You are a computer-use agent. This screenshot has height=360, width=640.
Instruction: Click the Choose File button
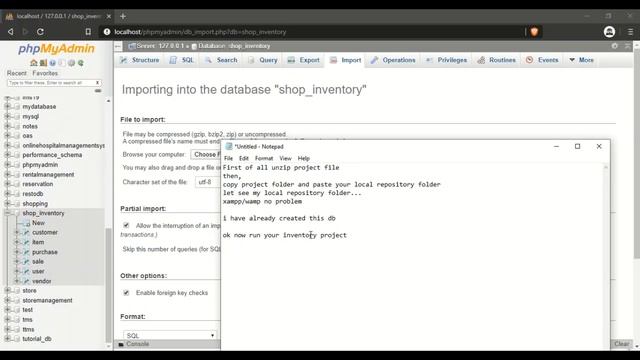(205, 155)
